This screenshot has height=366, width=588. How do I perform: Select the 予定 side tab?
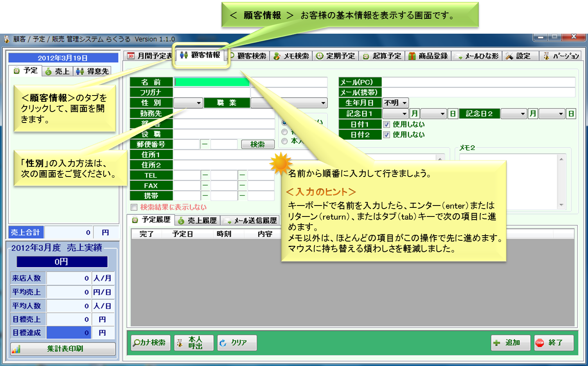(25, 70)
